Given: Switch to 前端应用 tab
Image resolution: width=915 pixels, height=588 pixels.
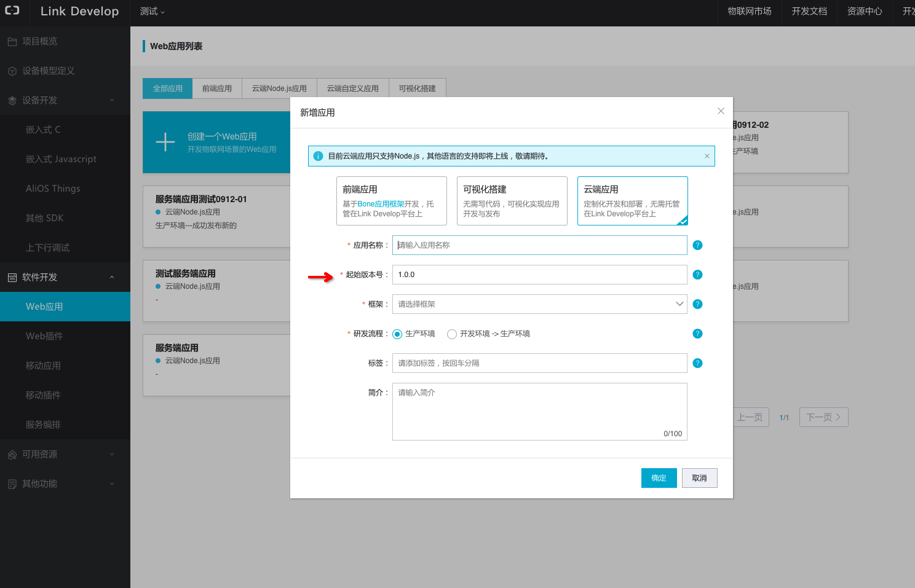Looking at the screenshot, I should [x=217, y=88].
